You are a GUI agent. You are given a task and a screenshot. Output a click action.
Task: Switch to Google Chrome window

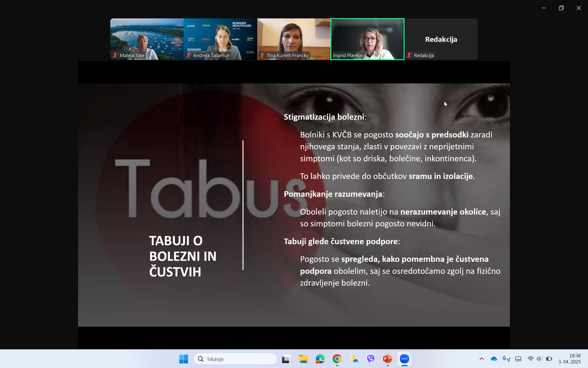(x=337, y=359)
